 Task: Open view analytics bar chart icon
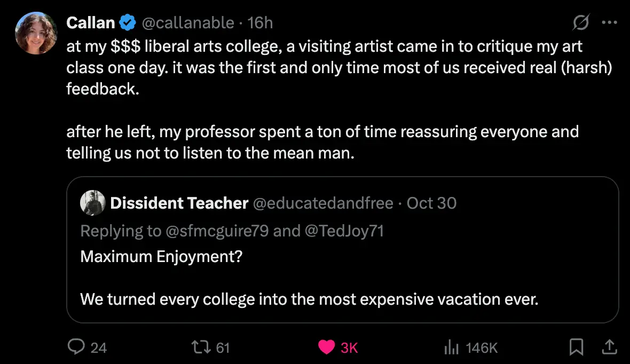452,347
